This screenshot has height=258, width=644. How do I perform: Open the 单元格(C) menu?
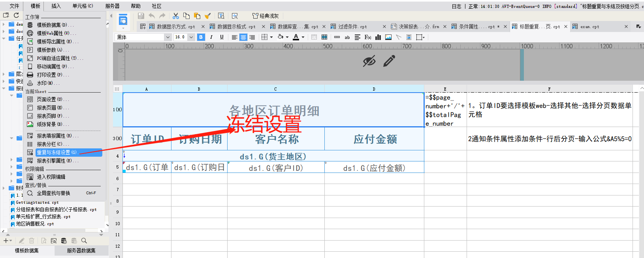(x=83, y=6)
